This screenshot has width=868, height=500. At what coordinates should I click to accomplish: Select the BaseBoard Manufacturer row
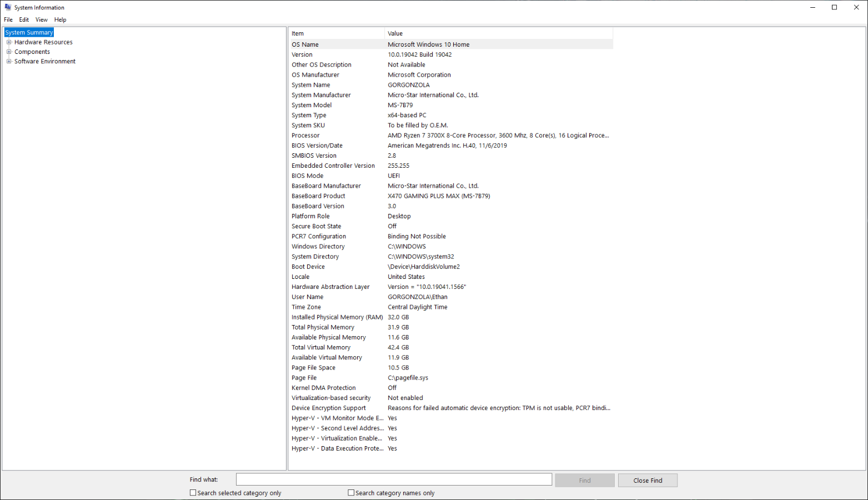pos(451,186)
